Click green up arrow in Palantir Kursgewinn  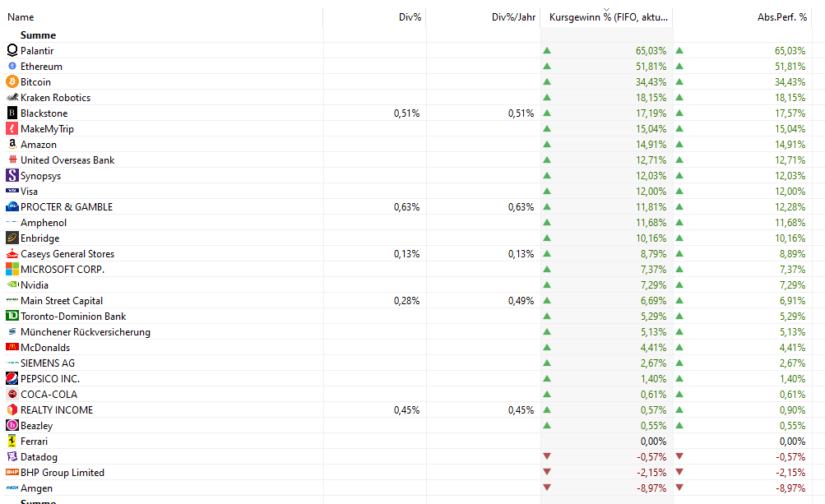pos(547,50)
